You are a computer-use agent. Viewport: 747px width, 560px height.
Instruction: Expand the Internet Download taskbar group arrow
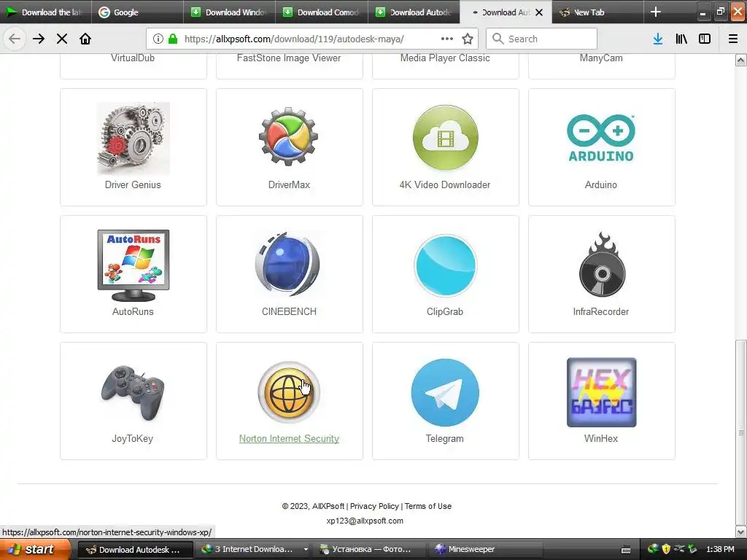click(306, 550)
